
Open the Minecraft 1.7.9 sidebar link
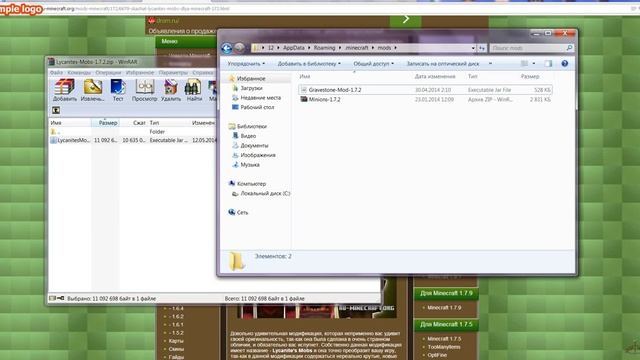tap(444, 307)
